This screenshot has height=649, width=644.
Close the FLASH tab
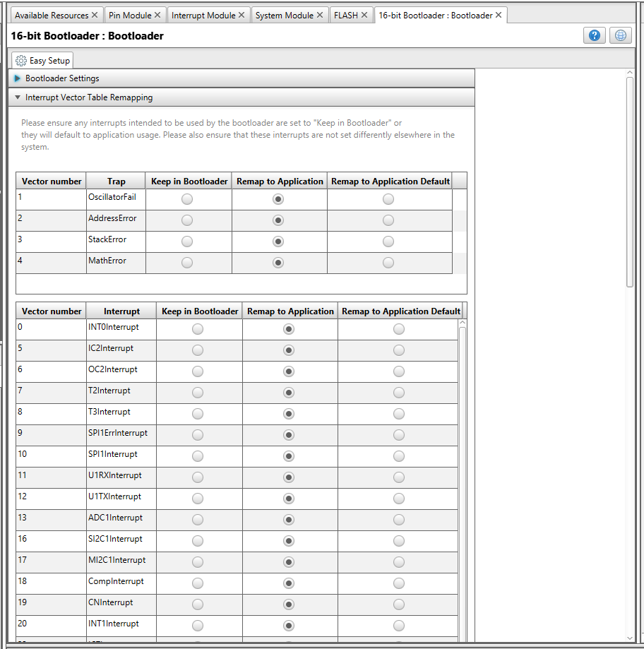click(x=364, y=15)
